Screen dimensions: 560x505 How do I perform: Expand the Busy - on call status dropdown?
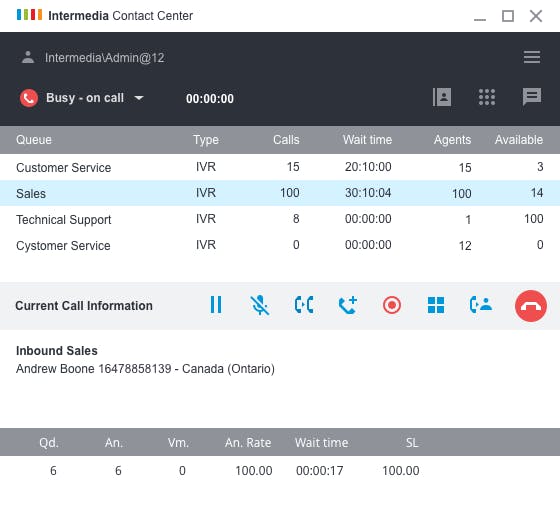139,98
